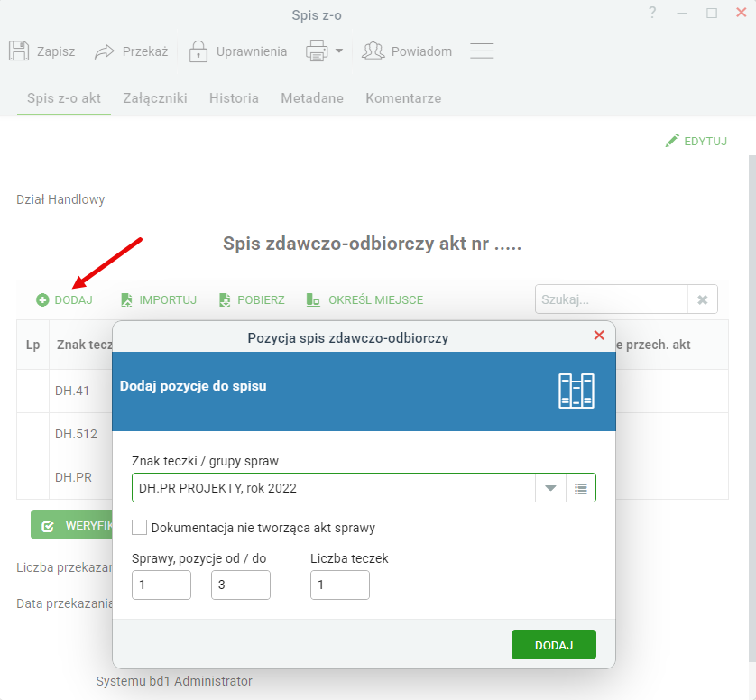
Task: Click the Sprawy pozycje 'od' field with 1
Action: (161, 585)
